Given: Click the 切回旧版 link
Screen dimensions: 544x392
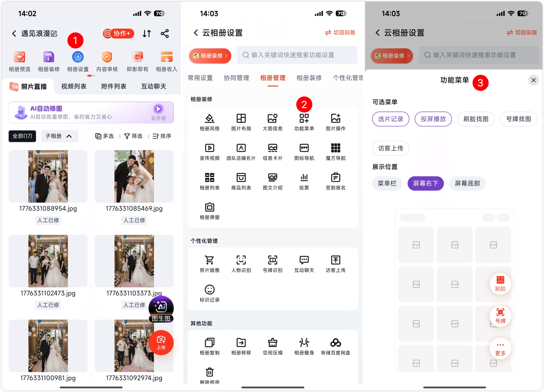Looking at the screenshot, I should click(x=340, y=32).
